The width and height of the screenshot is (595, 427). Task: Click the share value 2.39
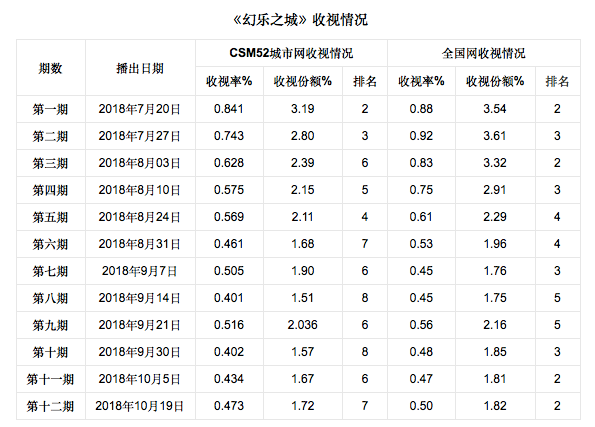[302, 163]
